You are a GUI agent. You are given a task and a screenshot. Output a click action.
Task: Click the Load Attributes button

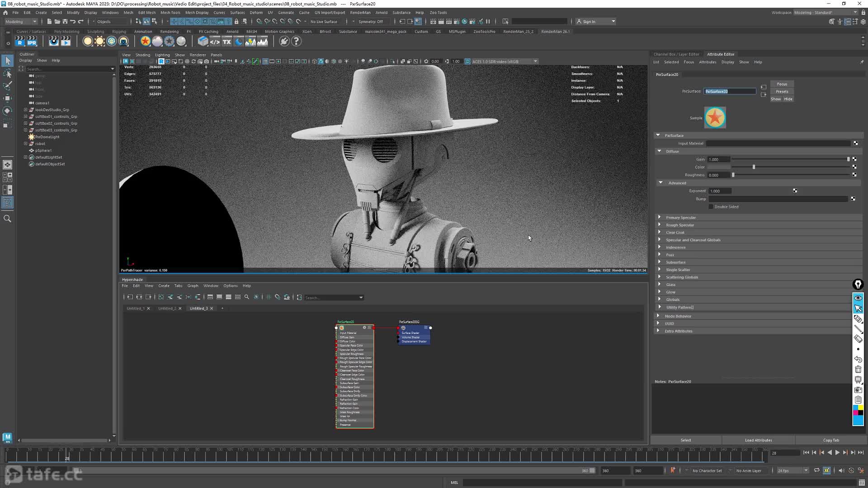(758, 440)
